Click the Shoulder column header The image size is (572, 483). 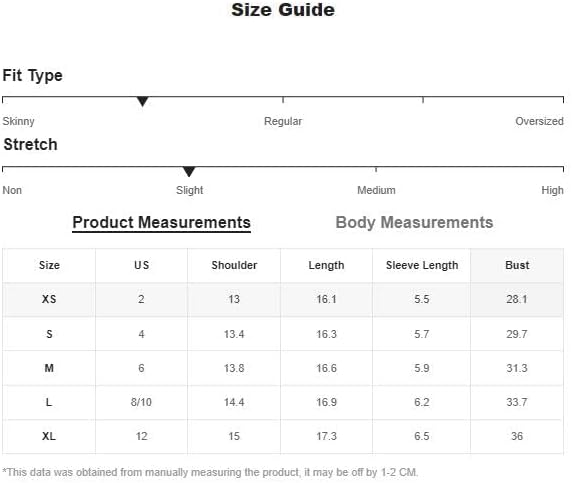click(234, 265)
